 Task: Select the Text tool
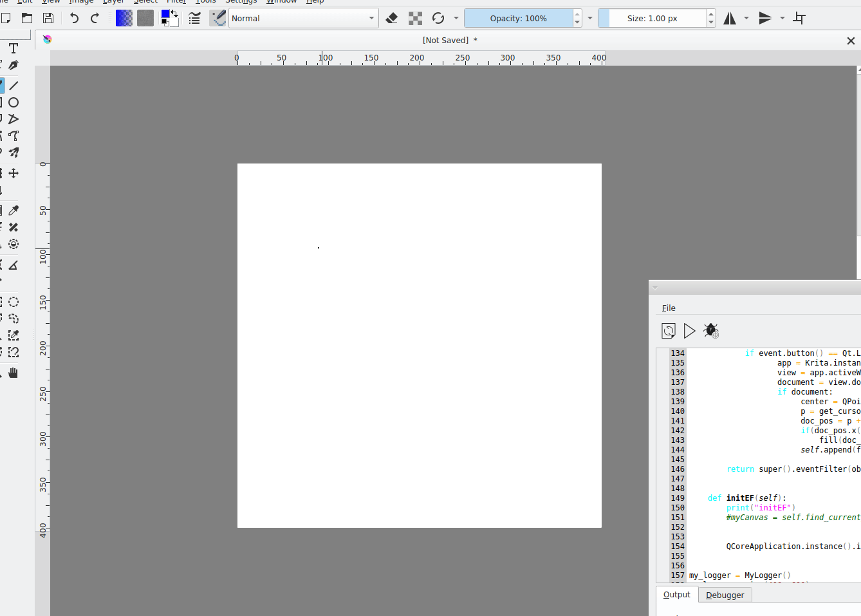(x=14, y=48)
